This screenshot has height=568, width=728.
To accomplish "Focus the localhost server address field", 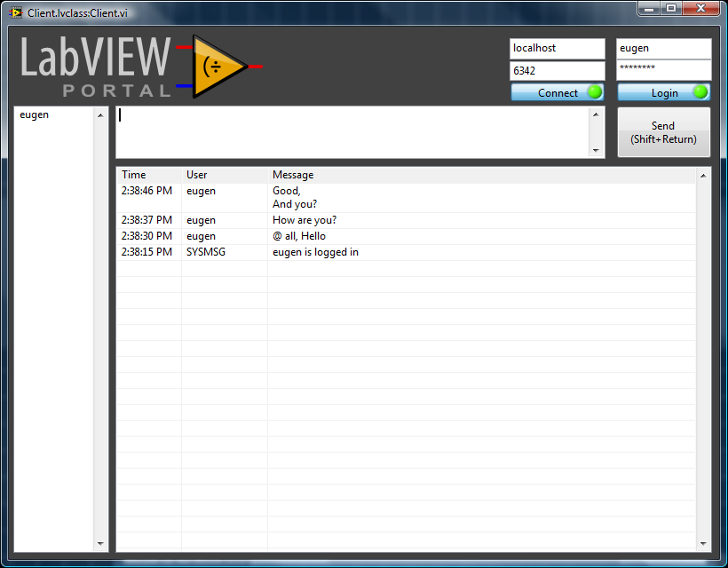I will click(x=558, y=49).
